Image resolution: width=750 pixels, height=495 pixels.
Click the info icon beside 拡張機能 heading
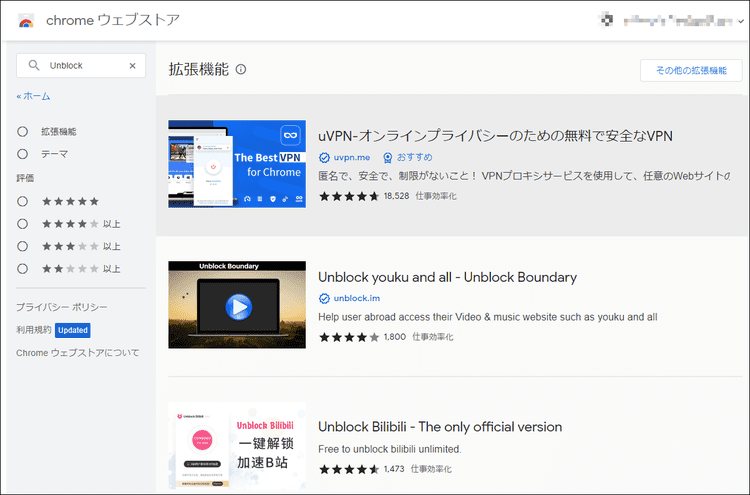pyautogui.click(x=241, y=69)
